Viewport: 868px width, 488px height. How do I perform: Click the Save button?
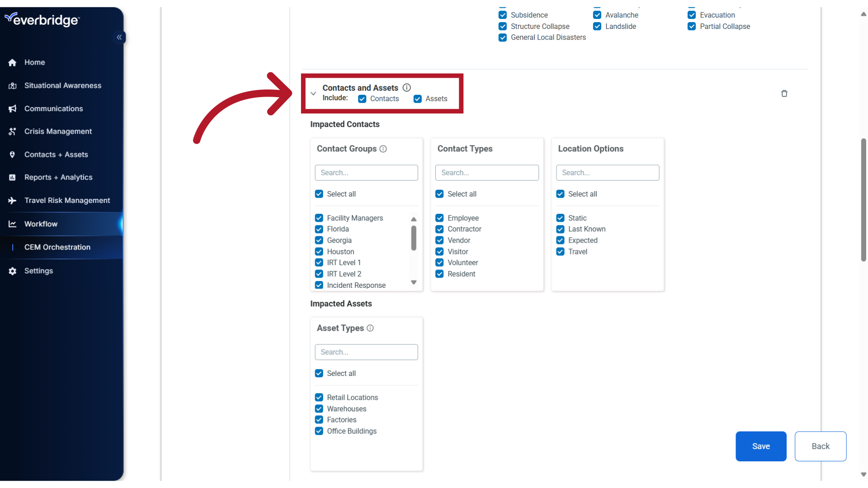coord(761,446)
